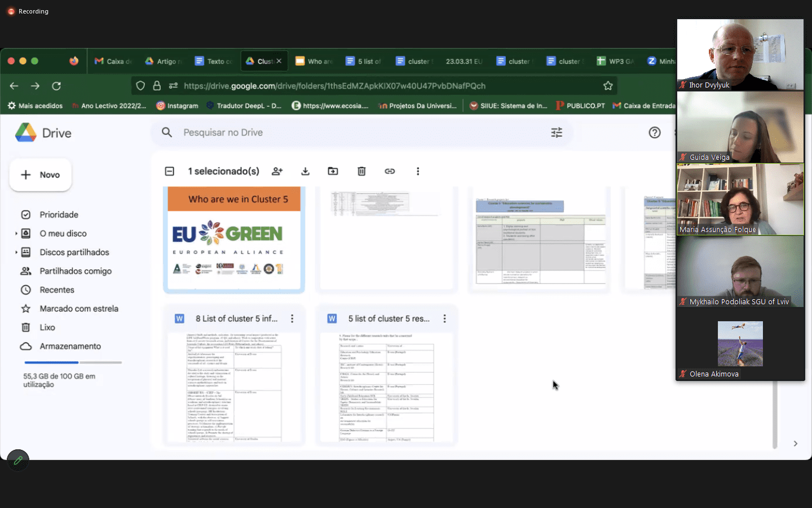
Task: Click the trash icon in selection toolbar
Action: [361, 171]
